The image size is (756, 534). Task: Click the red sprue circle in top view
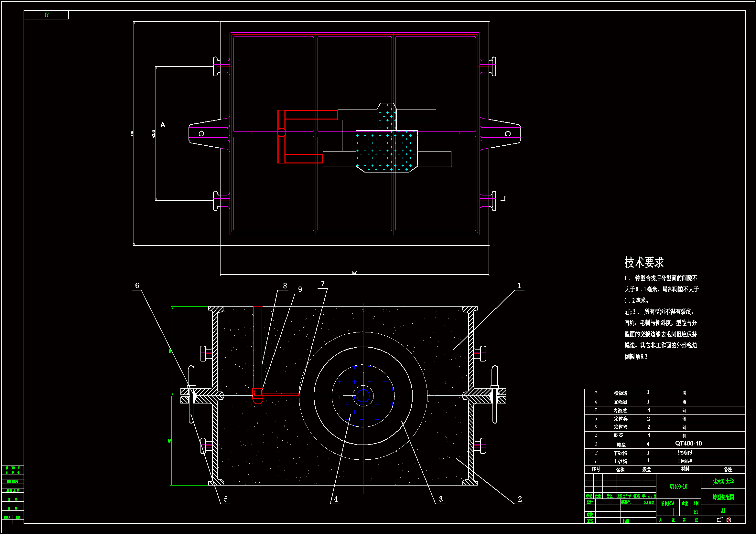click(x=282, y=132)
